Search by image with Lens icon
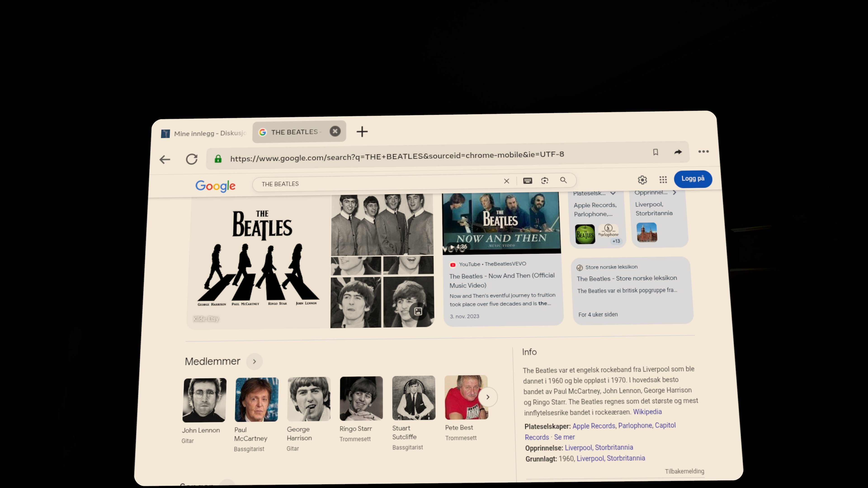Image resolution: width=868 pixels, height=488 pixels. click(545, 181)
